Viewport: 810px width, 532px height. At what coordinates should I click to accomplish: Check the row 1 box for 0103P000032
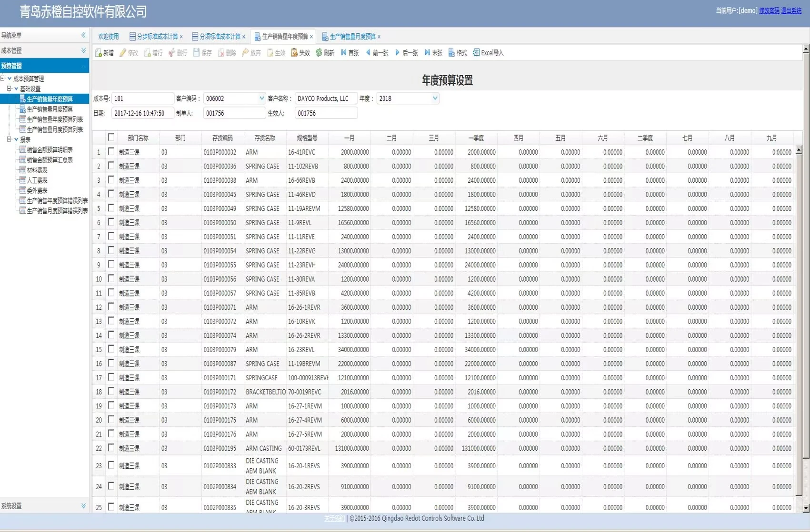pyautogui.click(x=111, y=151)
